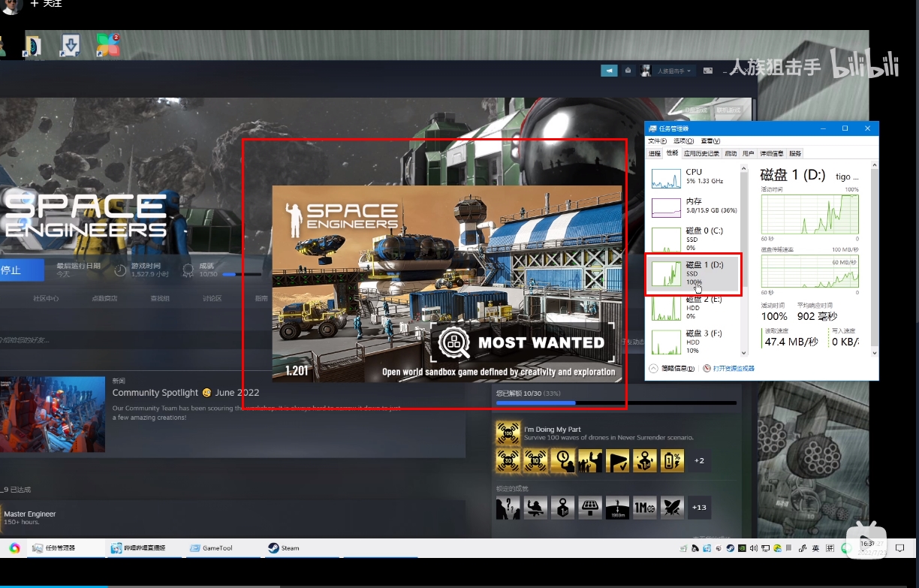
Task: Click the 关注 follow button at top
Action: (46, 4)
